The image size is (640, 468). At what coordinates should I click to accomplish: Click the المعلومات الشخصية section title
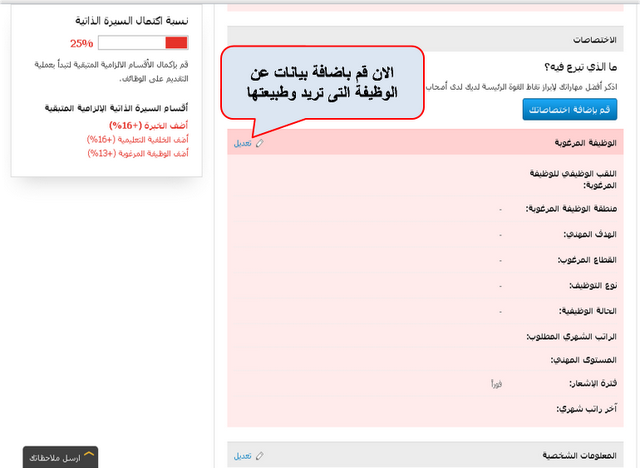(x=579, y=455)
